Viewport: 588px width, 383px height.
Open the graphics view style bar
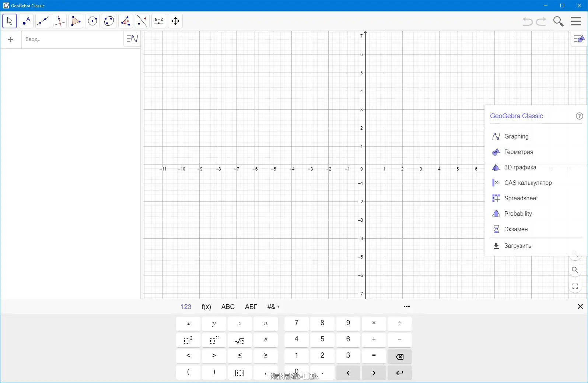579,39
